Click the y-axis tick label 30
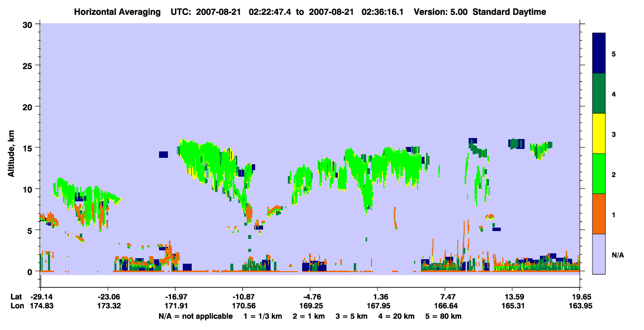 point(29,24)
